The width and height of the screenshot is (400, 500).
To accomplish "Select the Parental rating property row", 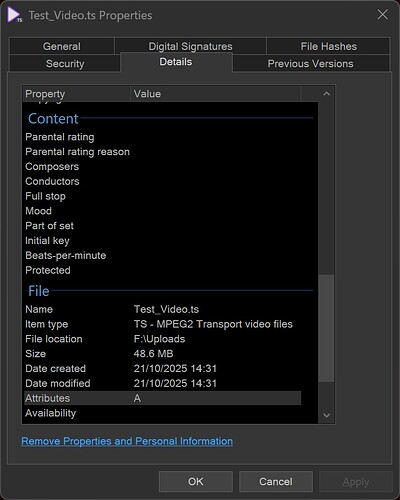I will (162, 137).
